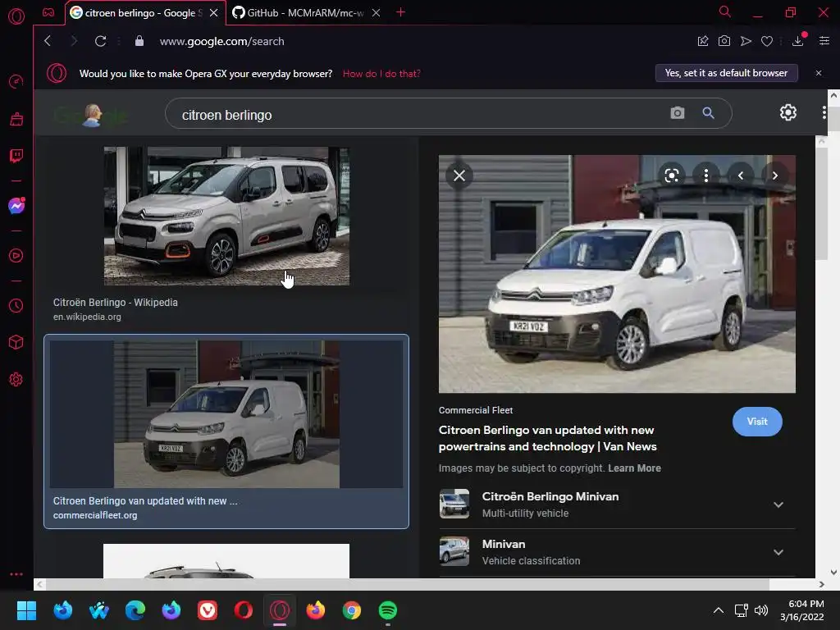Viewport: 840px width, 630px height.
Task: Expand the Citroën Berlingo Minivan row
Action: (x=617, y=504)
